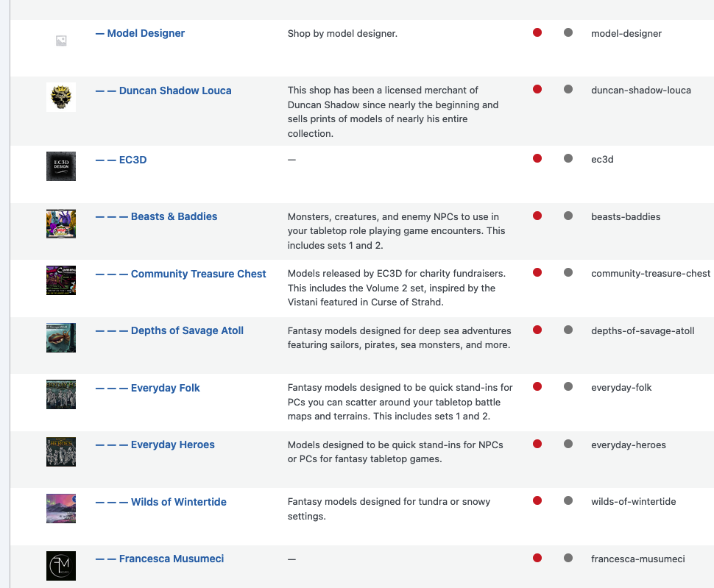
Task: Click the Wilds of Wintertide thumbnail image
Action: [x=61, y=509]
